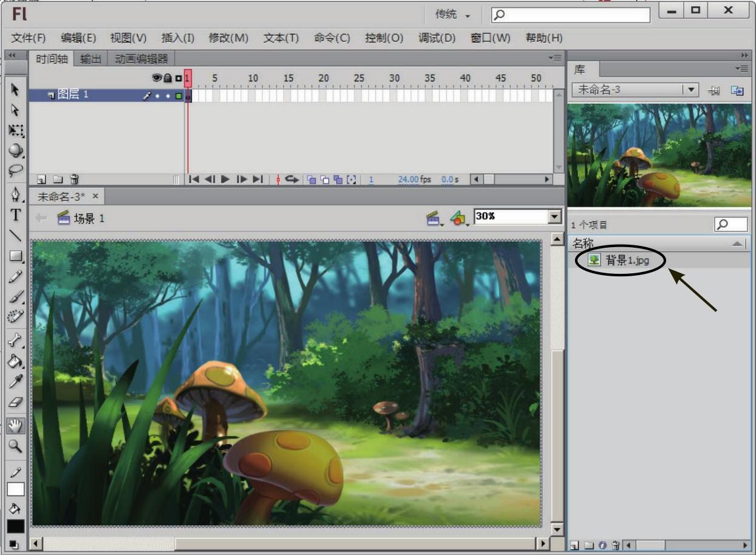Toggle show all layers as outlines
The height and width of the screenshot is (555, 756).
pos(179,78)
